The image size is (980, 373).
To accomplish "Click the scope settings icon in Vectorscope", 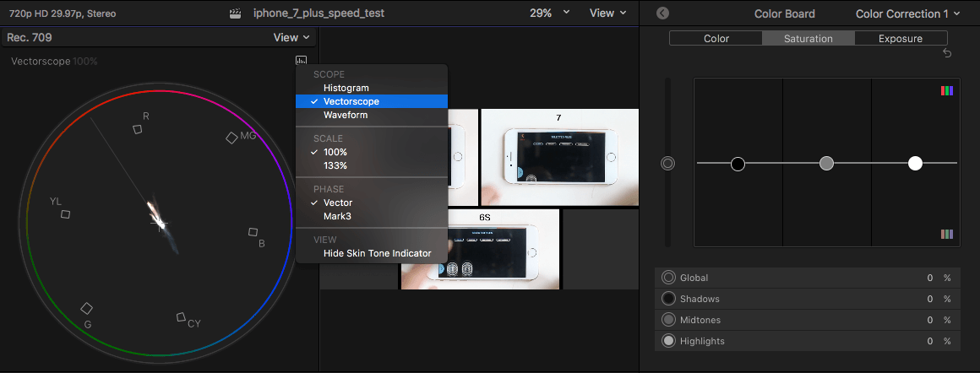I will (x=302, y=60).
